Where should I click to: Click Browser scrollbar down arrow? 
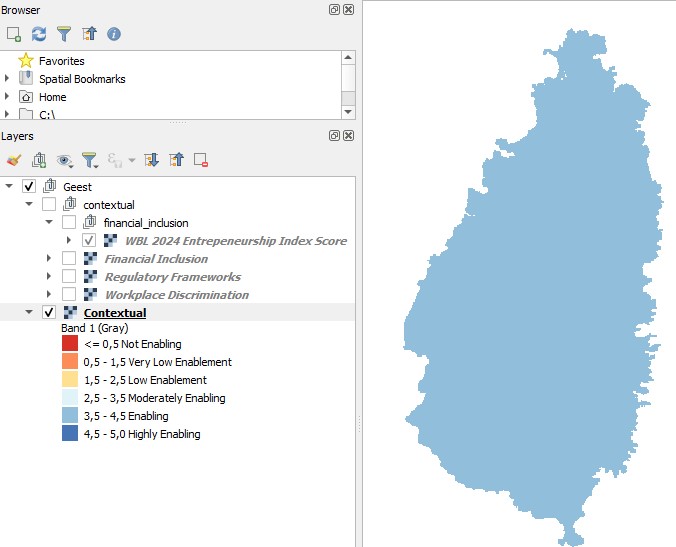point(348,112)
